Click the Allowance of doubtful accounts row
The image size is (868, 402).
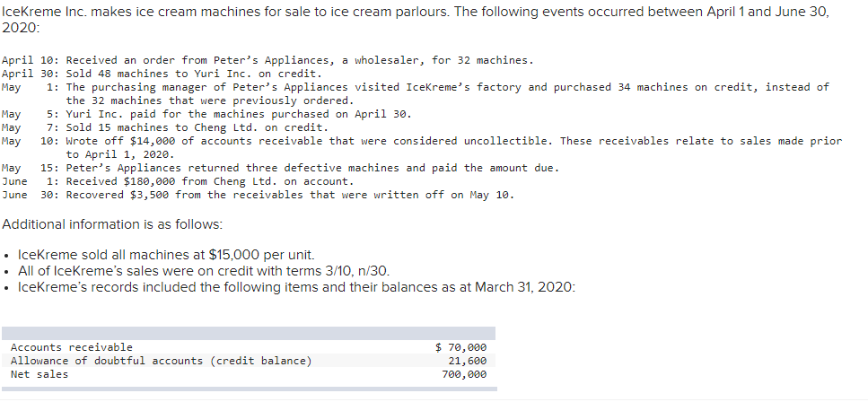pos(249,361)
